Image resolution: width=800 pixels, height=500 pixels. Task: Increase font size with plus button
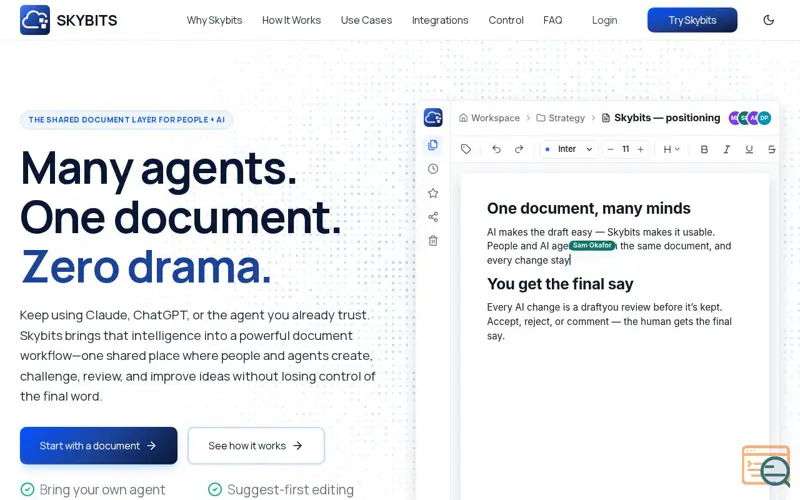[640, 149]
